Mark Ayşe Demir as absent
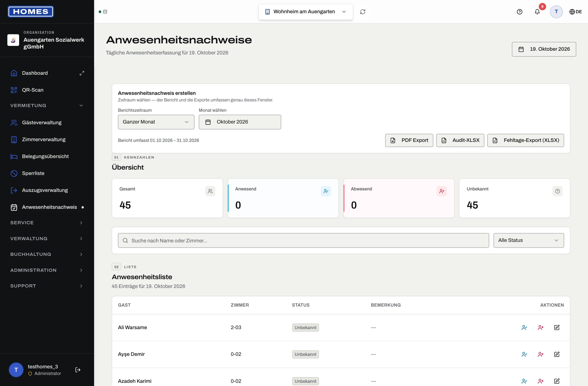 click(540, 354)
